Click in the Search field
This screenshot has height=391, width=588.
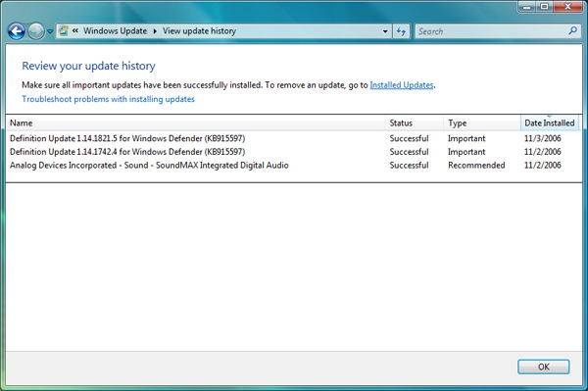pos(491,31)
